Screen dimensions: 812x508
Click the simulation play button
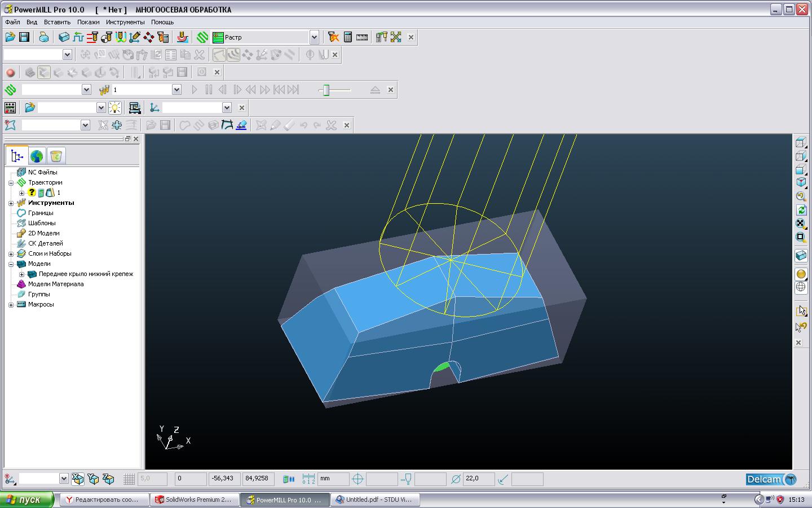(195, 90)
